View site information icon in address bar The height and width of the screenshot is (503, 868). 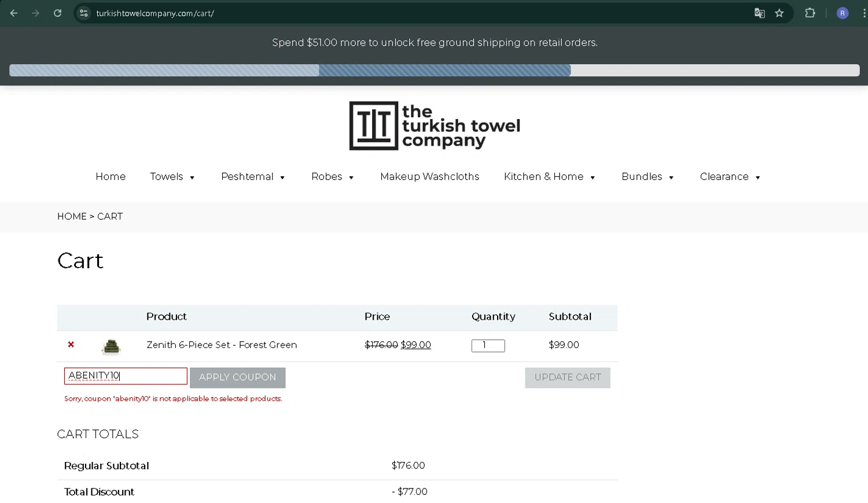(x=84, y=13)
